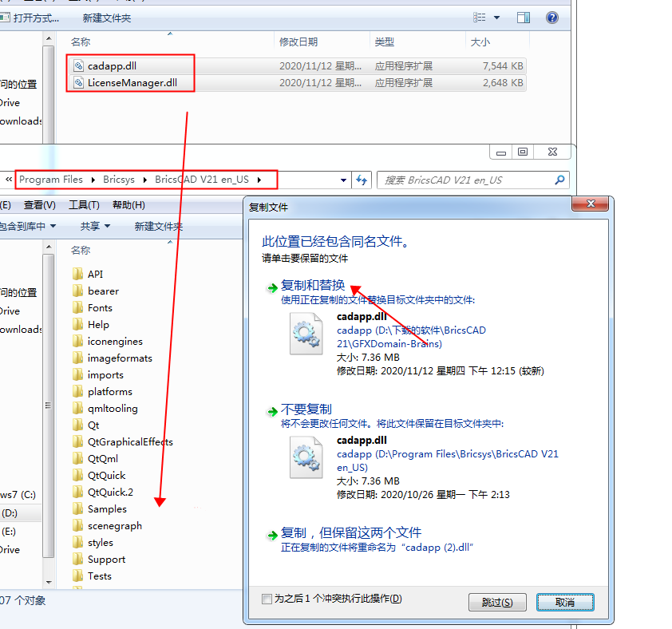Click scroll up arrow in top navigation pane
The width and height of the screenshot is (672, 629).
click(x=49, y=38)
